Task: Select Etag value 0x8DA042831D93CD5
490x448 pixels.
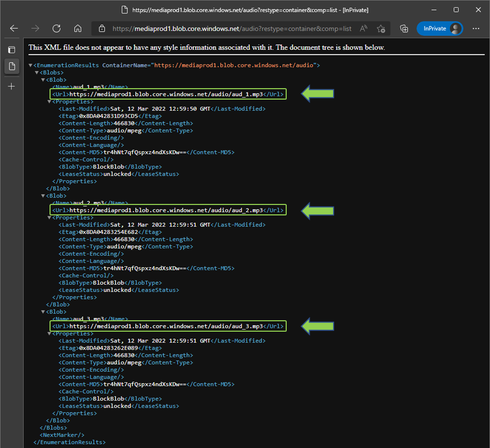Action: coord(108,116)
